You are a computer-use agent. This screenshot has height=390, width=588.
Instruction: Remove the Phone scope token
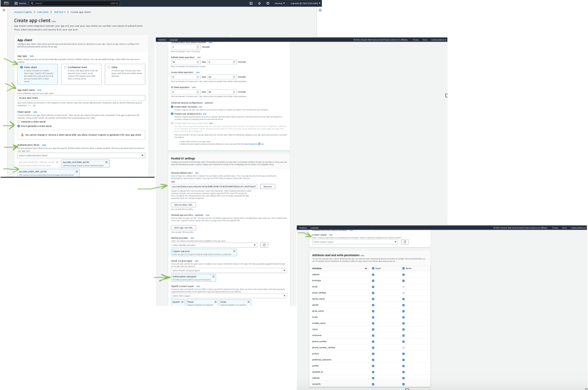tap(215, 302)
